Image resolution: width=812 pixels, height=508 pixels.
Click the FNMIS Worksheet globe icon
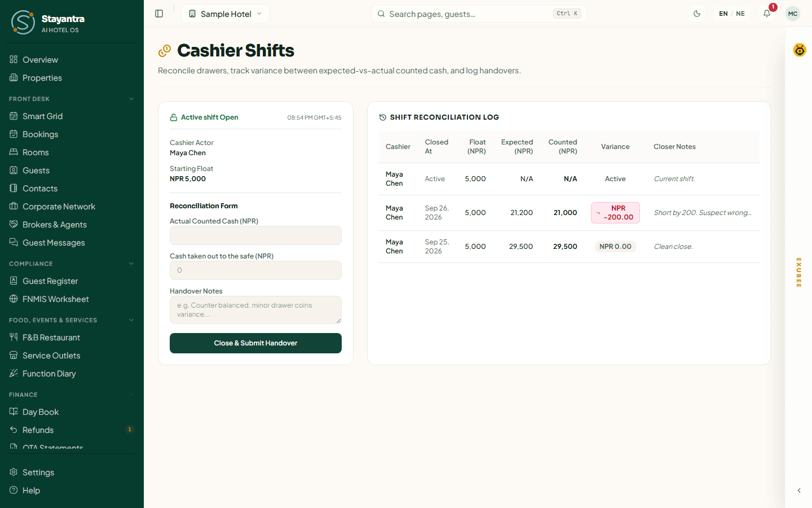(x=14, y=299)
